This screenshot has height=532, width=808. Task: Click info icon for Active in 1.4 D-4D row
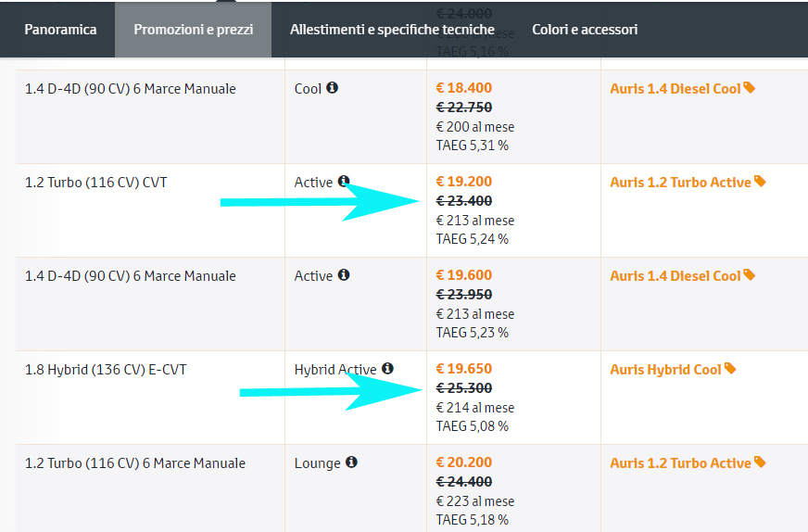click(x=344, y=275)
